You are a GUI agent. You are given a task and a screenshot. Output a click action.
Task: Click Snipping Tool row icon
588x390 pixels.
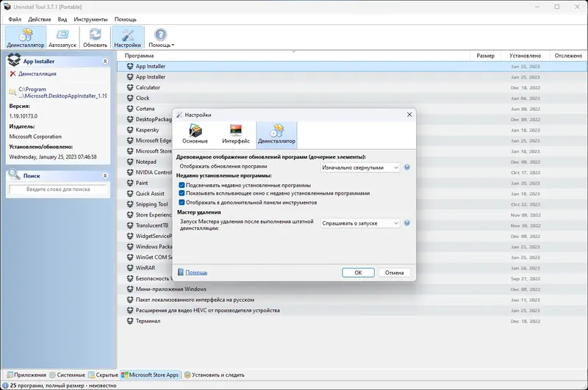tap(130, 204)
